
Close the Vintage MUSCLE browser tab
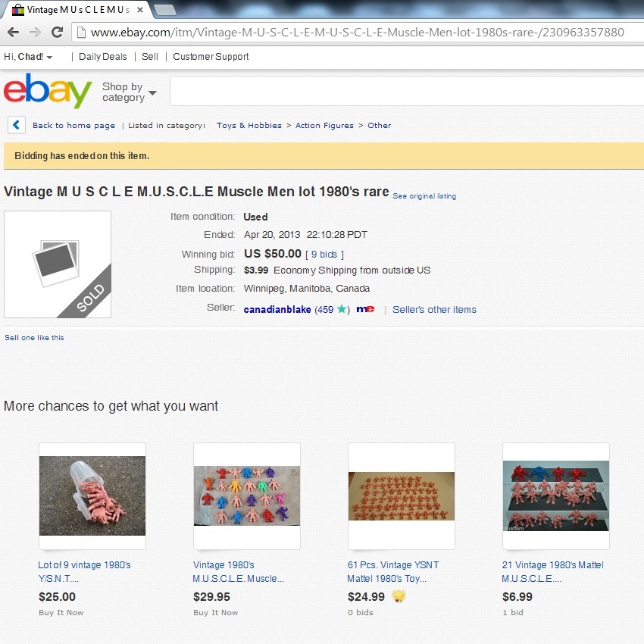tap(140, 10)
